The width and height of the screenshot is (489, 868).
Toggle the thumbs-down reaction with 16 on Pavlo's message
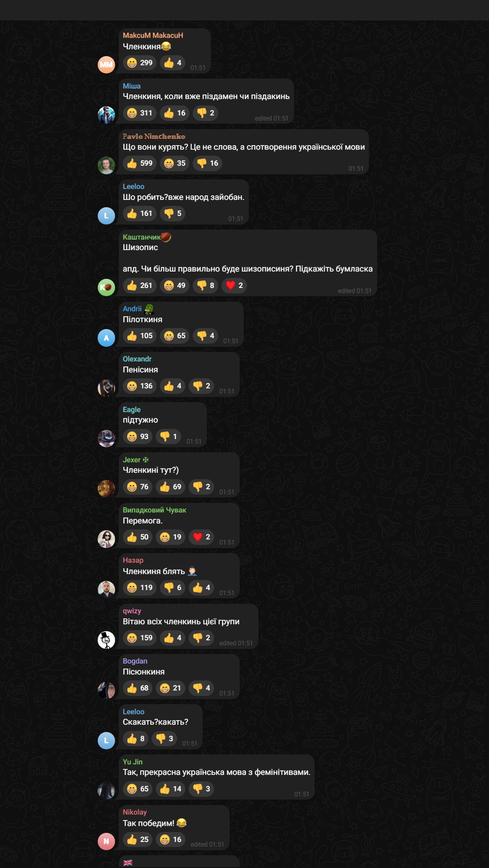coord(207,163)
